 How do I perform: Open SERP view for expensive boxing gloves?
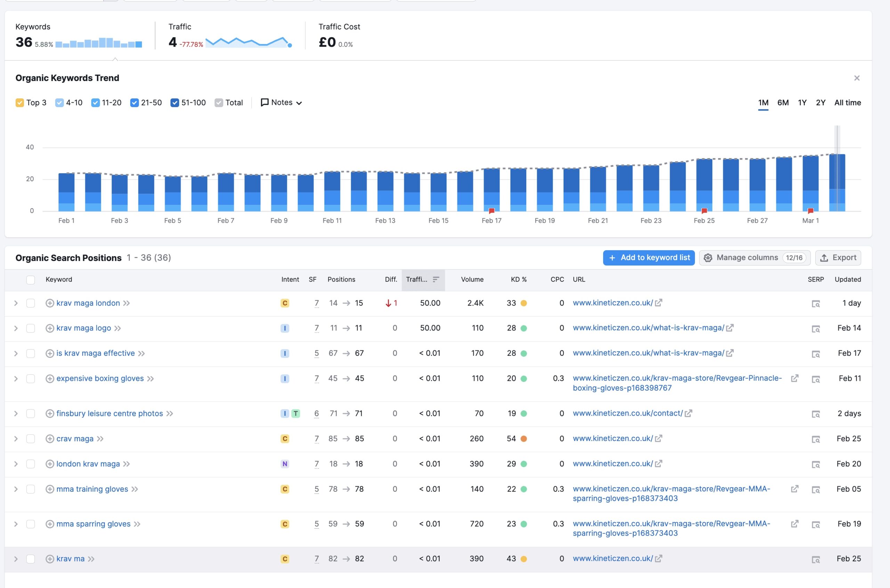tap(815, 379)
